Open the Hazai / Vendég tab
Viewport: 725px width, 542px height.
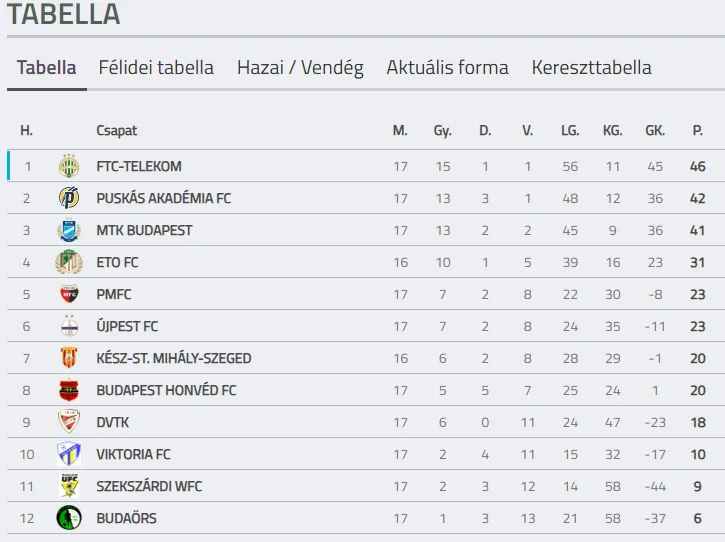300,68
